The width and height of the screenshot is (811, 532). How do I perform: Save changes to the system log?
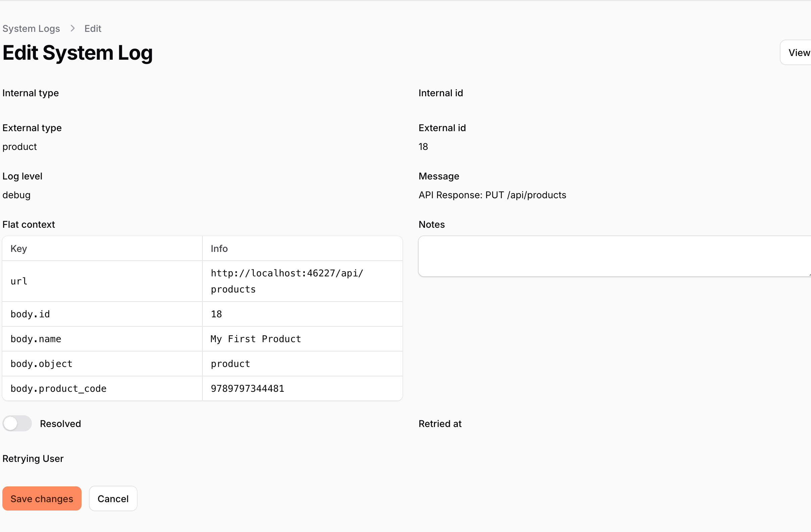[42, 498]
